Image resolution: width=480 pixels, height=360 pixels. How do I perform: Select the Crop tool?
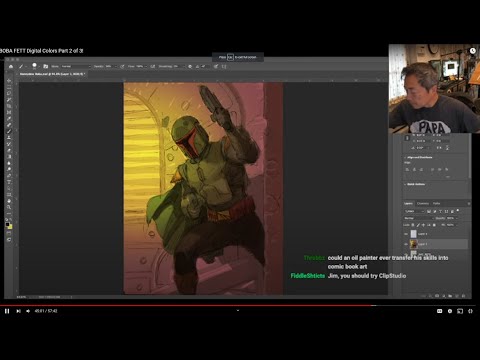[x=9, y=106]
